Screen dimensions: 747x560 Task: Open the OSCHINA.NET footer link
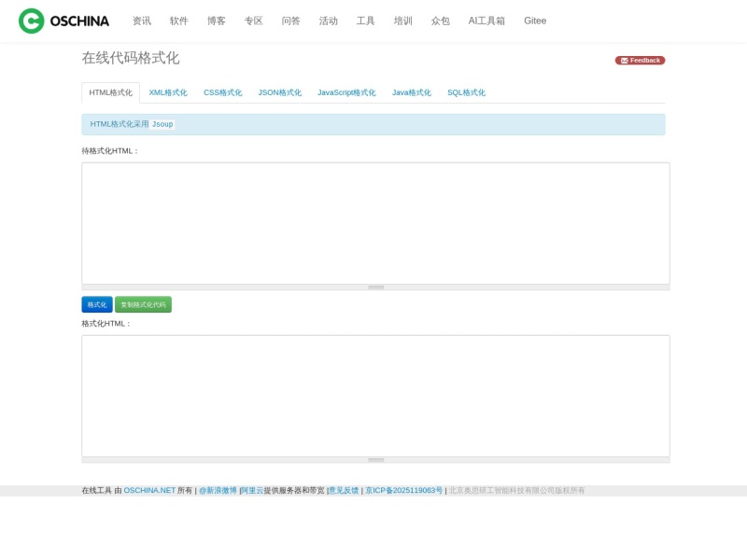(149, 491)
